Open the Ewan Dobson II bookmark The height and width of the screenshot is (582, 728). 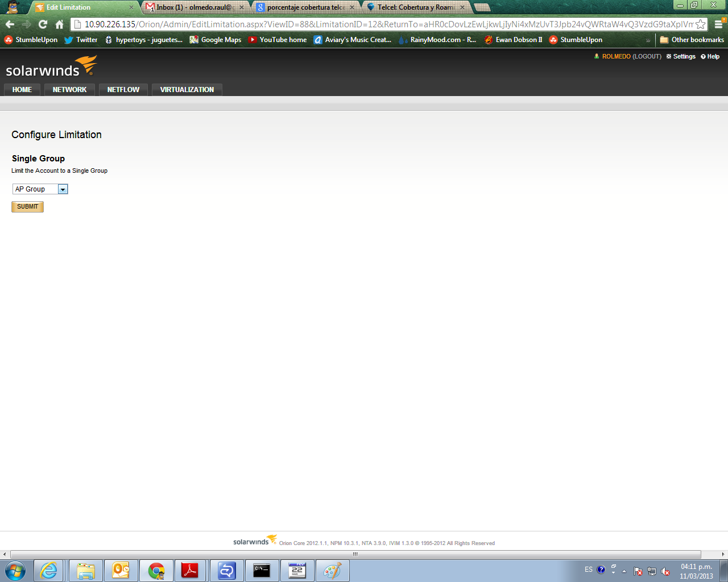(513, 40)
